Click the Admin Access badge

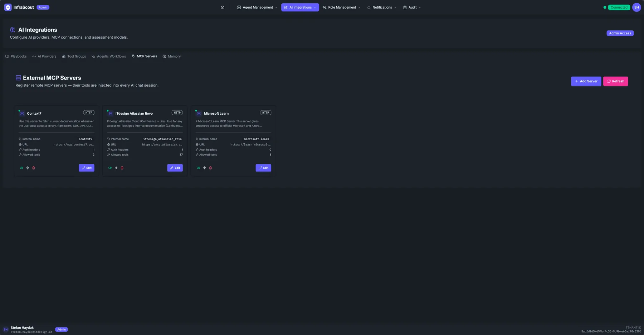pyautogui.click(x=620, y=33)
